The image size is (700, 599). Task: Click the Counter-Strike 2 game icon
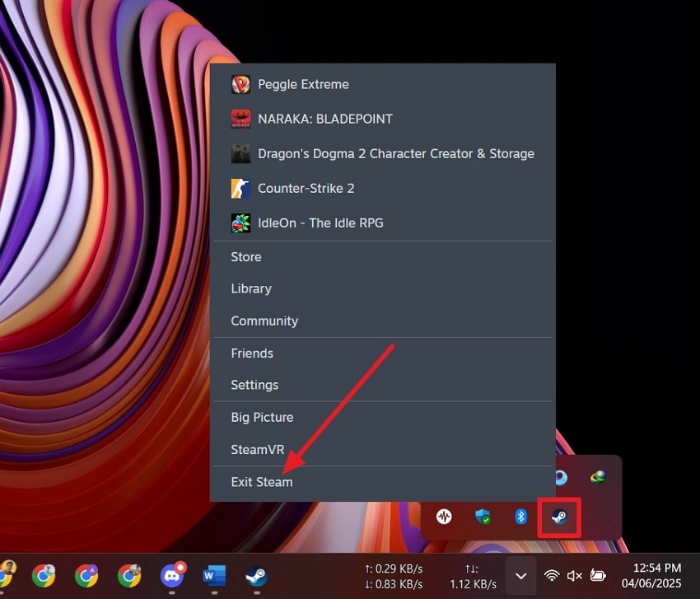click(x=240, y=188)
